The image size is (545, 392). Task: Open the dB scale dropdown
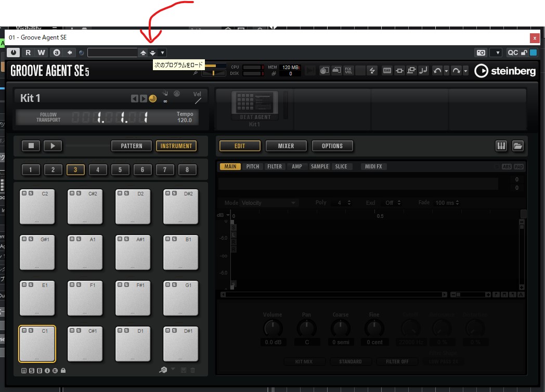coord(223,215)
